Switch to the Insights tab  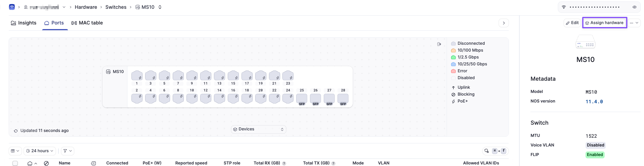click(23, 23)
